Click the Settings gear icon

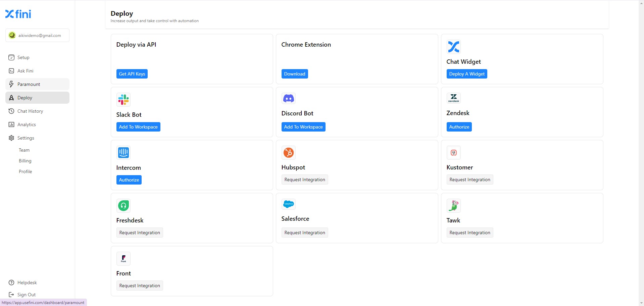(11, 138)
